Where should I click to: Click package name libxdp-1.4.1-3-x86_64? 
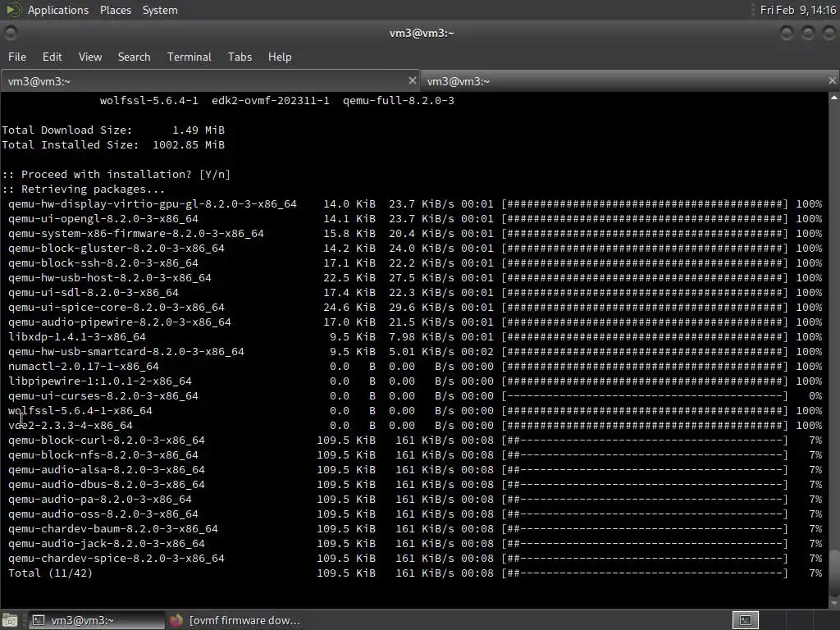pyautogui.click(x=76, y=337)
